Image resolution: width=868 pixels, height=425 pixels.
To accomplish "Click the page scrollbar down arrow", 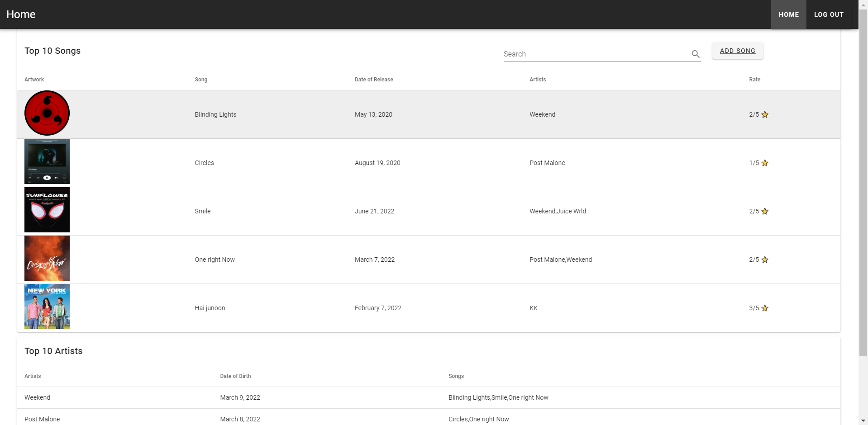I will (863, 421).
